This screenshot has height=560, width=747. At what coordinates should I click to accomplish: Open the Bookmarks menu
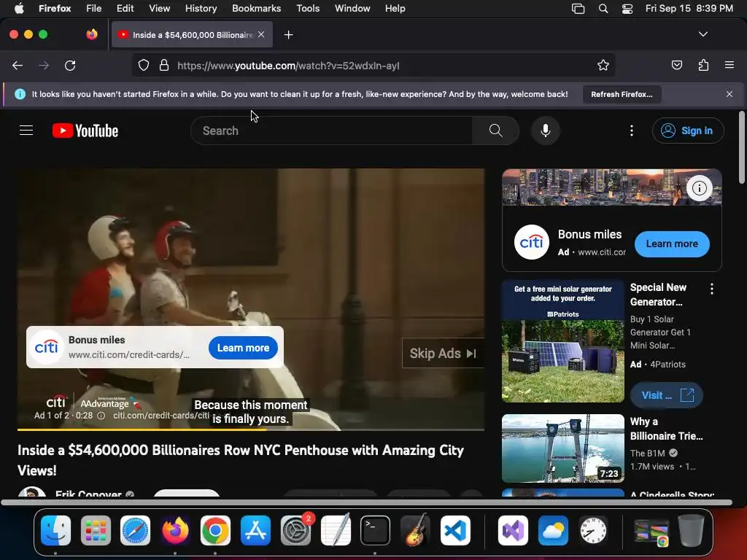coord(256,9)
